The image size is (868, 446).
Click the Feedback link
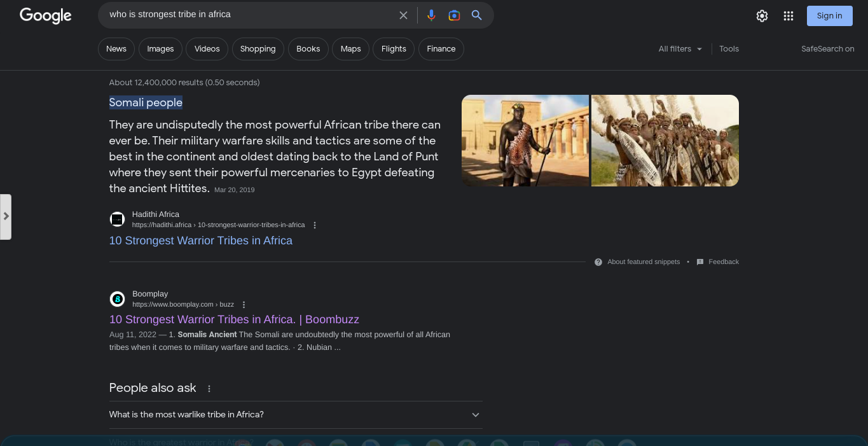(724, 262)
